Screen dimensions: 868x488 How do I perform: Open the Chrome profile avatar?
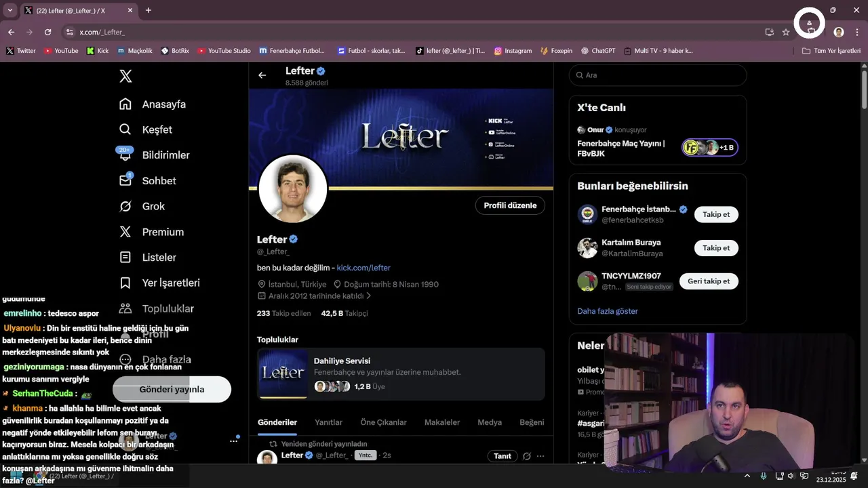pyautogui.click(x=839, y=32)
